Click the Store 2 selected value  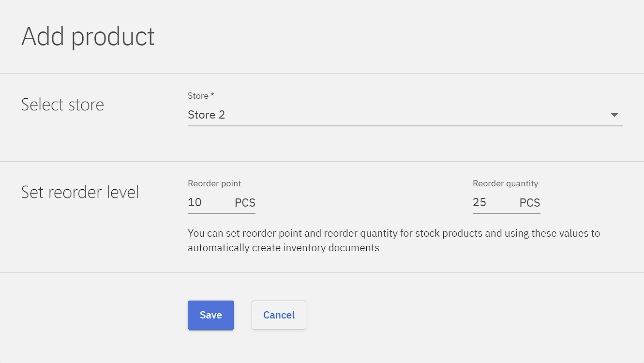point(207,115)
